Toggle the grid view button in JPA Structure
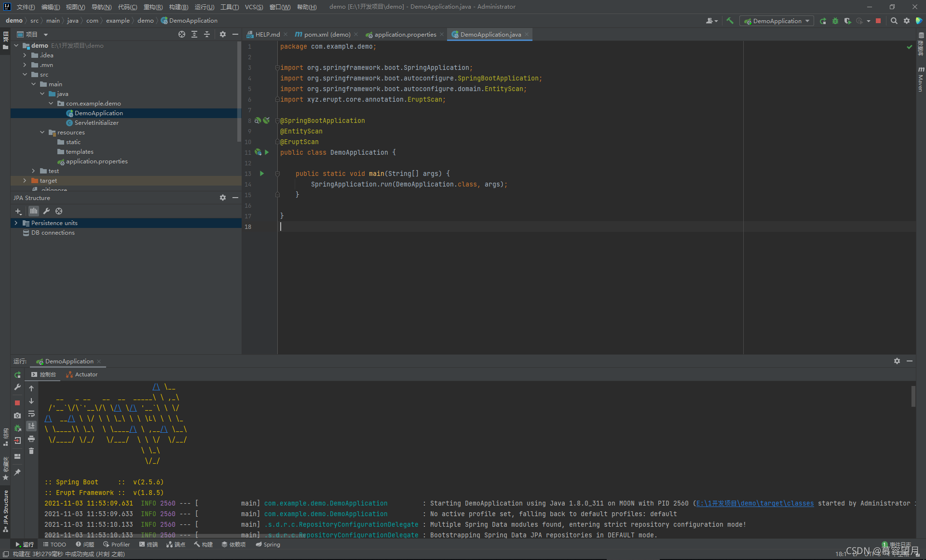 point(33,211)
